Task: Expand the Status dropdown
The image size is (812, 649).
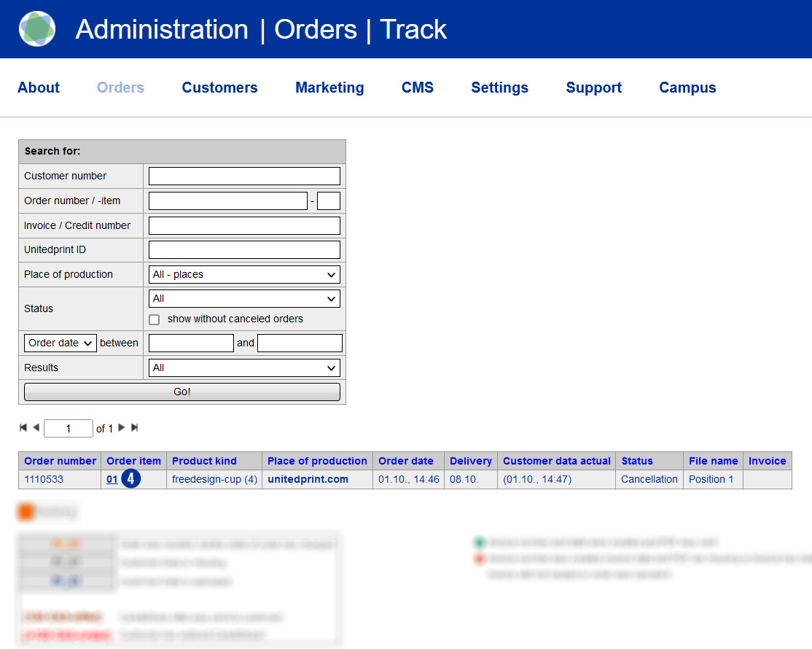Action: pos(244,299)
